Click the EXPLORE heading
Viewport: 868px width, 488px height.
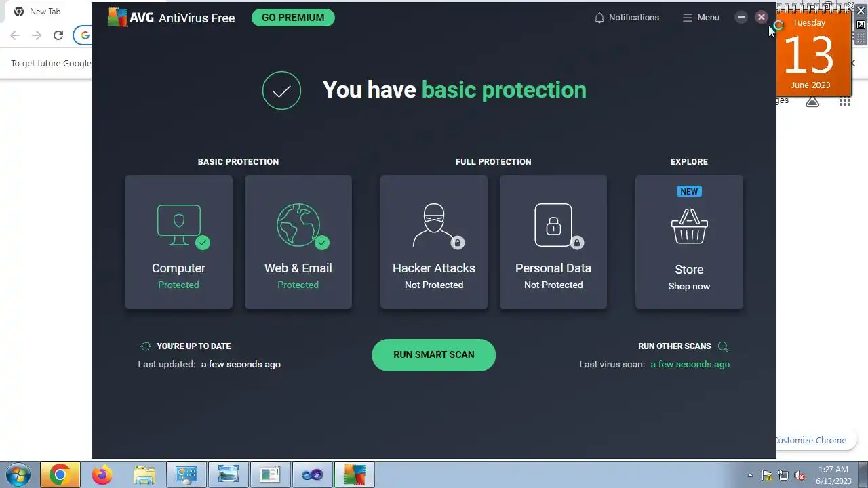click(689, 162)
